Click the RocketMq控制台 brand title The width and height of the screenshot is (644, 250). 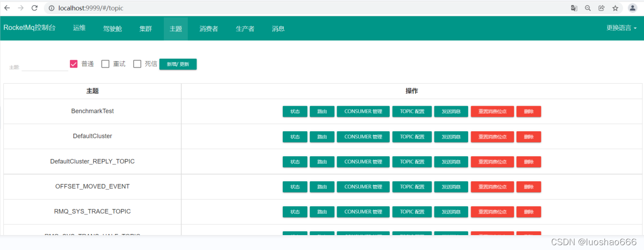point(29,28)
